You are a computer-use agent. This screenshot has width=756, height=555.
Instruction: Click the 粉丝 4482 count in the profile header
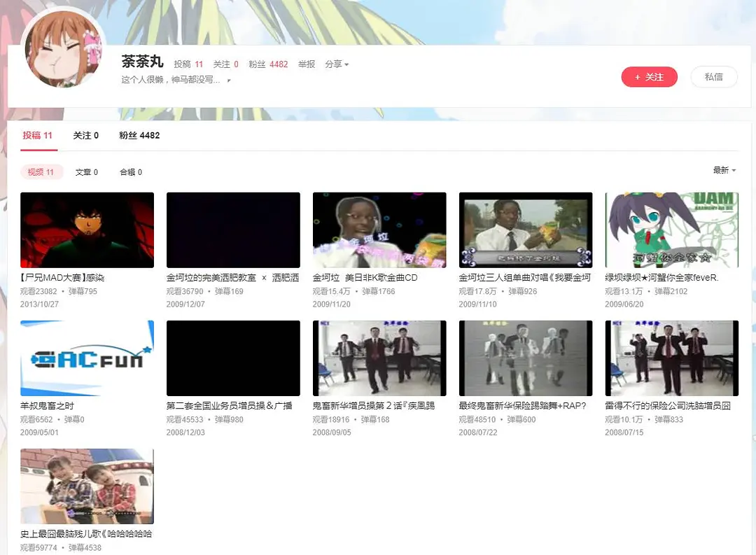click(268, 64)
